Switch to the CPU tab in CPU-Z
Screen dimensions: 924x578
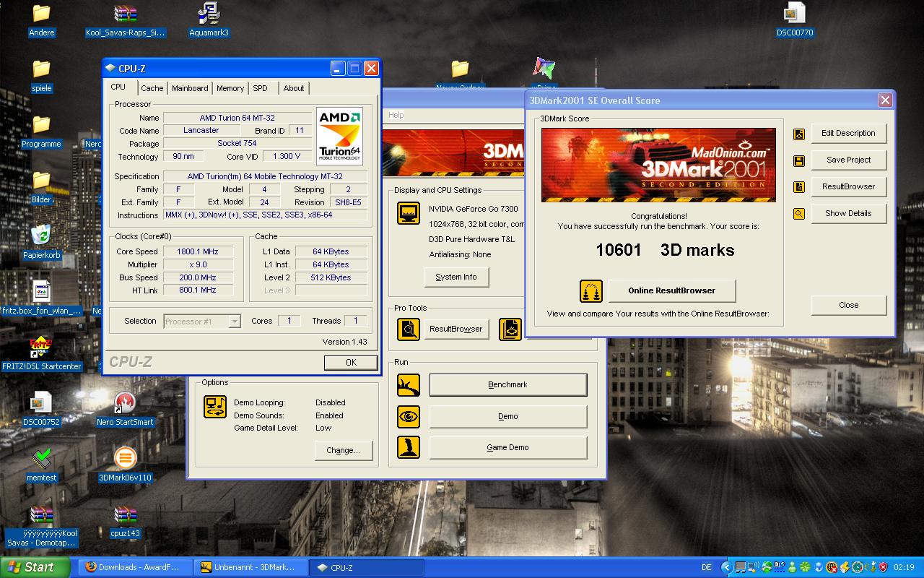[118, 87]
